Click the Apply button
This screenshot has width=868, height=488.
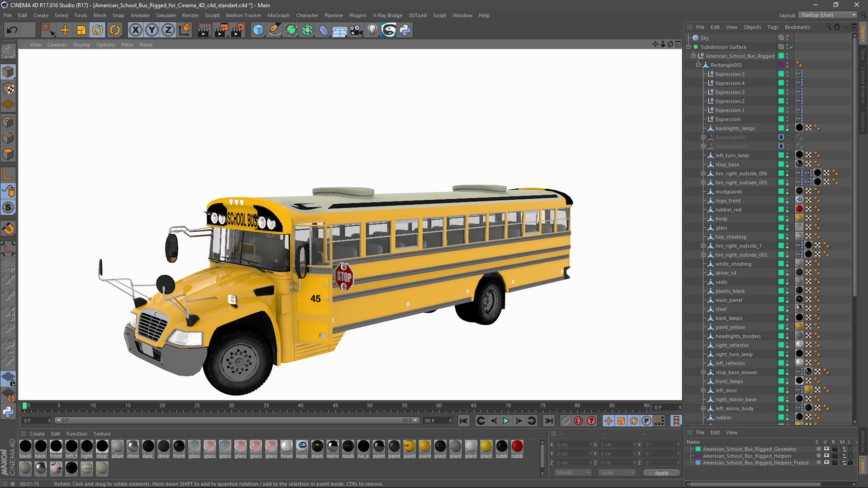click(x=661, y=473)
